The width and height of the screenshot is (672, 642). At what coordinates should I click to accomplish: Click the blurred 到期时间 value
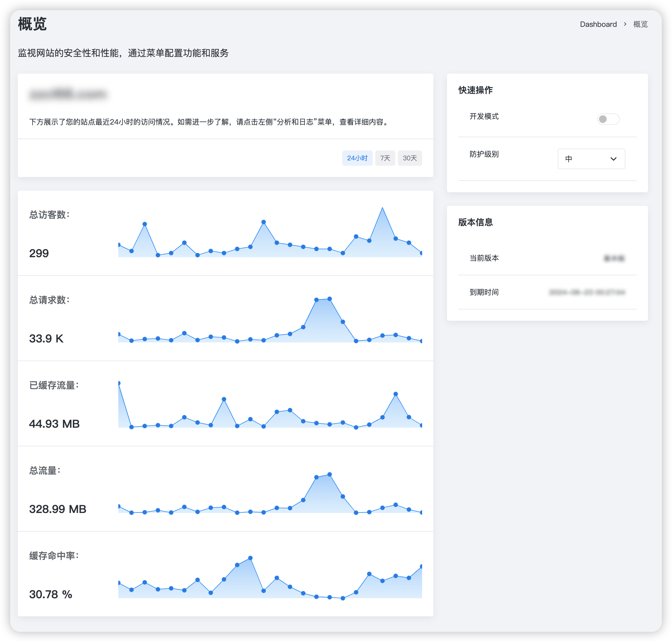click(x=587, y=292)
